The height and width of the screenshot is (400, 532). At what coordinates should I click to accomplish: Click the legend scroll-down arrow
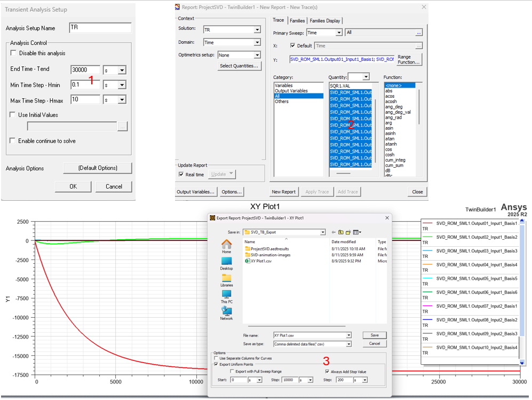pyautogui.click(x=522, y=363)
